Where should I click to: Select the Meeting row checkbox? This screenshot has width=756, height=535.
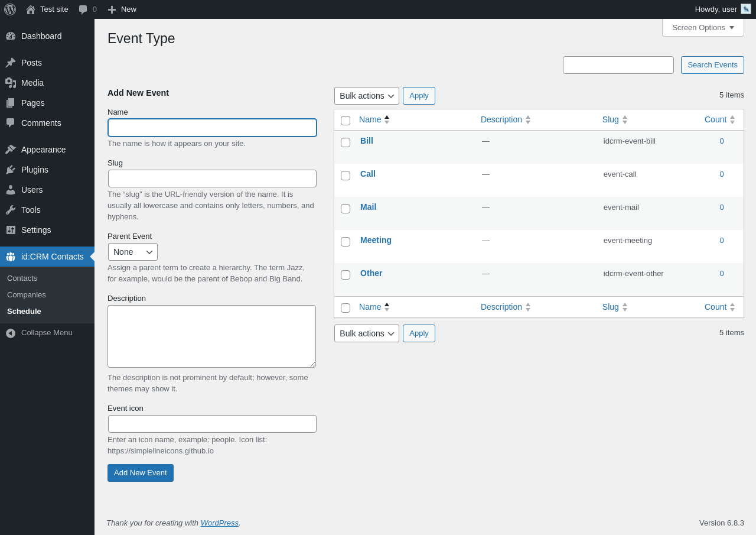click(346, 242)
